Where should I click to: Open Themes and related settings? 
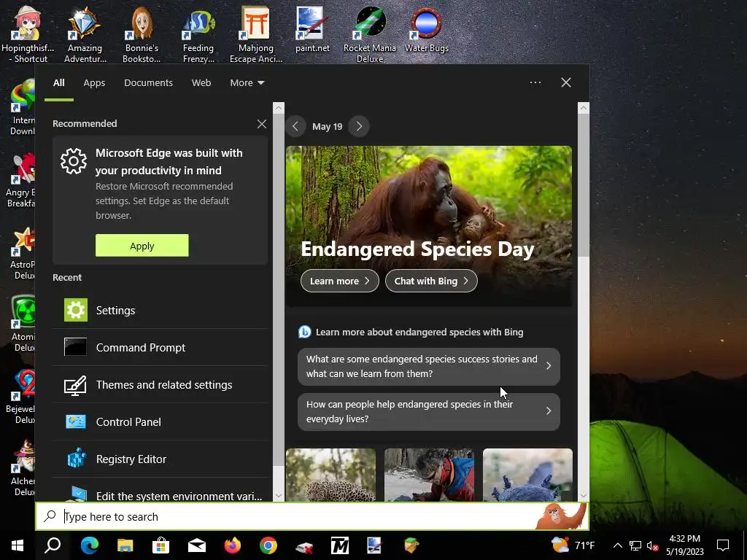point(160,384)
